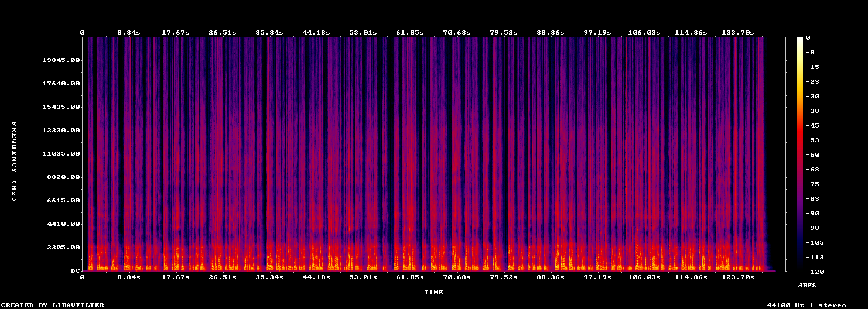Click the -68 value on dBFS scale
The width and height of the screenshot is (868, 309).
pos(812,170)
